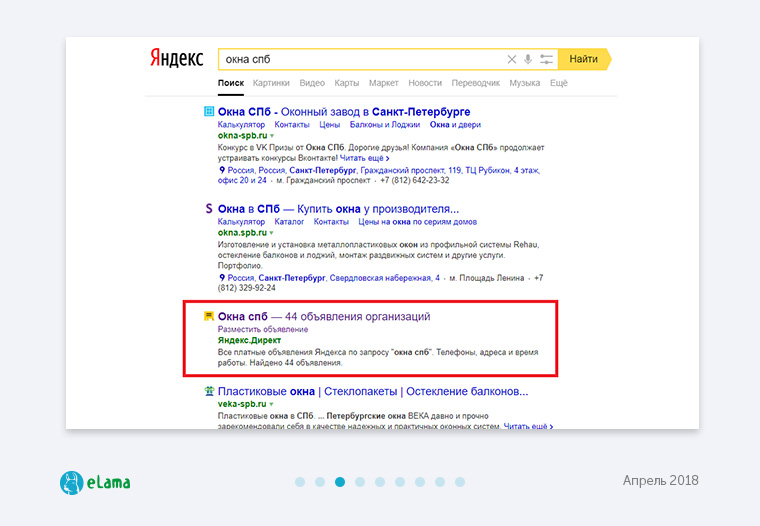Expand dropdown arrow next to veka-spb.ru
Viewport: 760px width, 526px height.
tap(271, 405)
